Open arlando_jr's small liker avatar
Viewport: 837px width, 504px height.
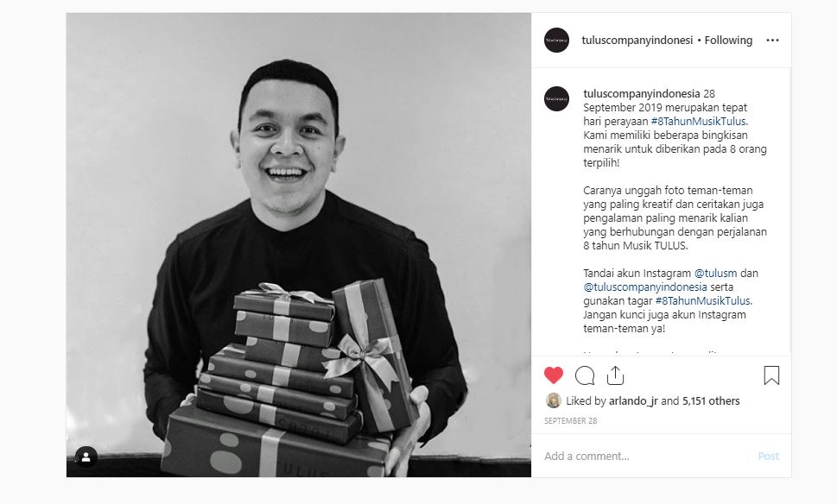[x=553, y=400]
